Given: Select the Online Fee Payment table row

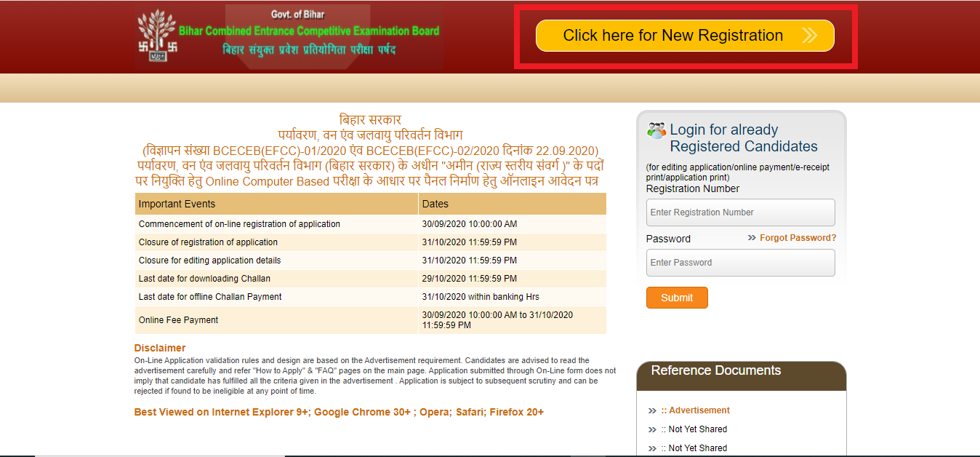Looking at the screenshot, I should tap(370, 320).
